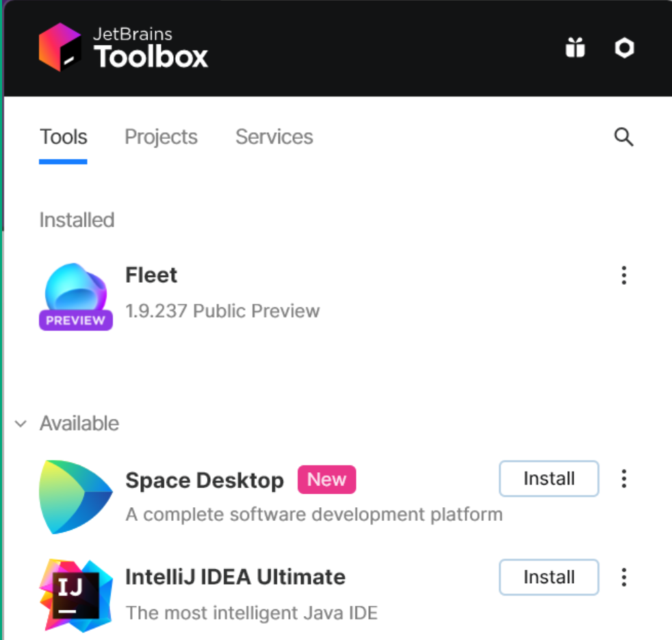This screenshot has width=672, height=640.
Task: Switch to the Tools tab
Action: pos(64,137)
